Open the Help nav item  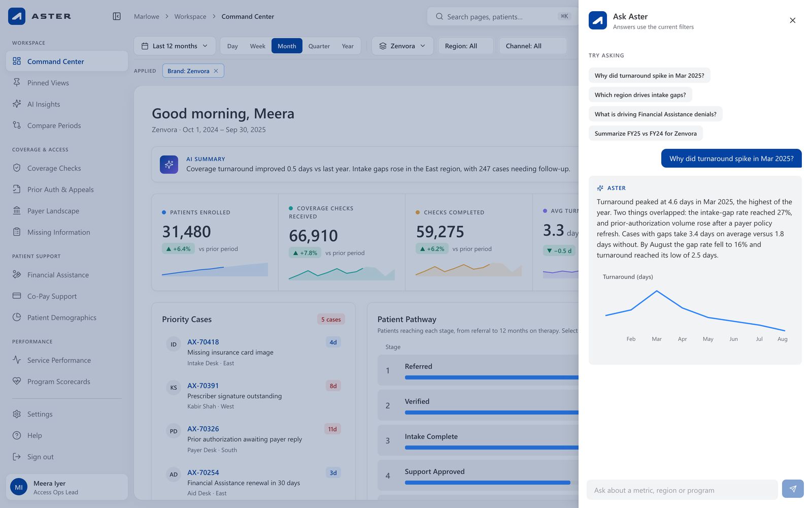coord(67,435)
